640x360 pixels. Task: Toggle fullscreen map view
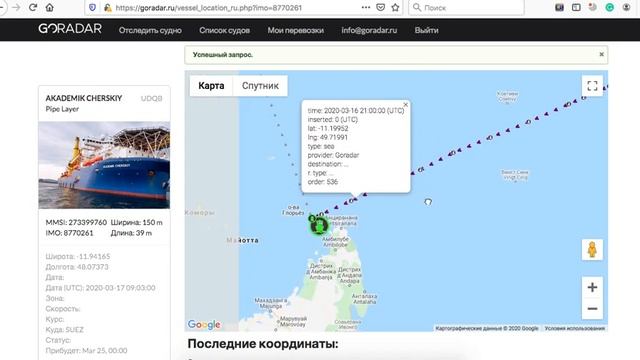[592, 86]
